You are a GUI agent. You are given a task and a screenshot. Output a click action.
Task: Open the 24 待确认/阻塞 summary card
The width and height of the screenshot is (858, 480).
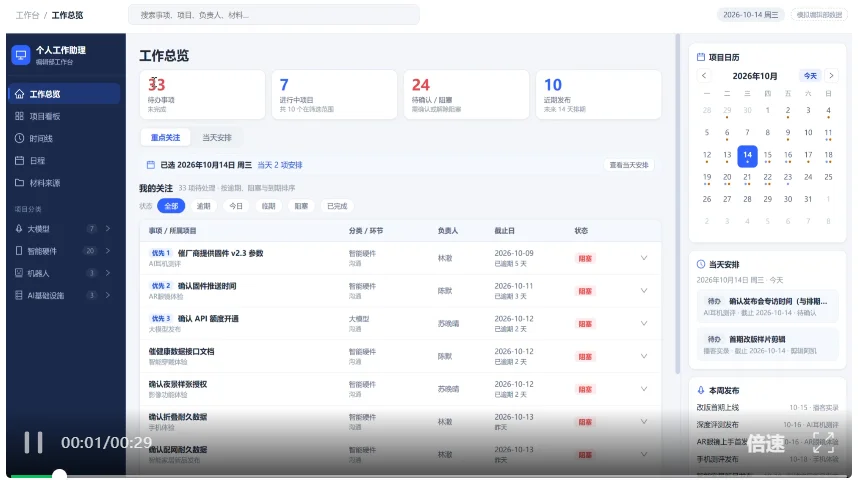pyautogui.click(x=466, y=94)
